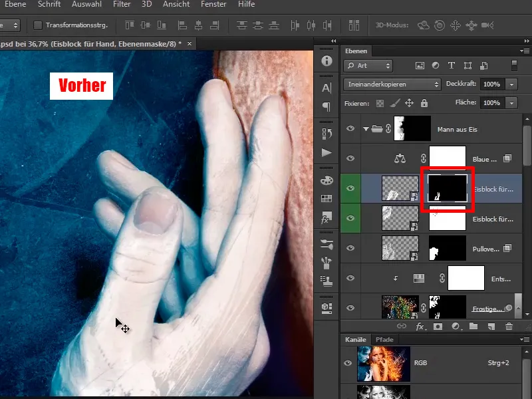Open the History panel icon
This screenshot has width=532, height=399.
327,134
